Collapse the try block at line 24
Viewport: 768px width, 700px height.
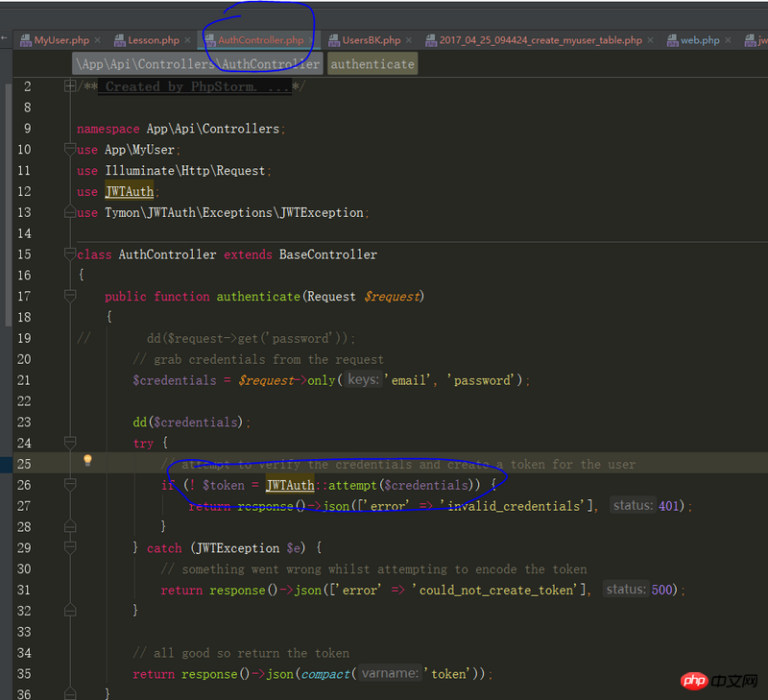pos(70,443)
